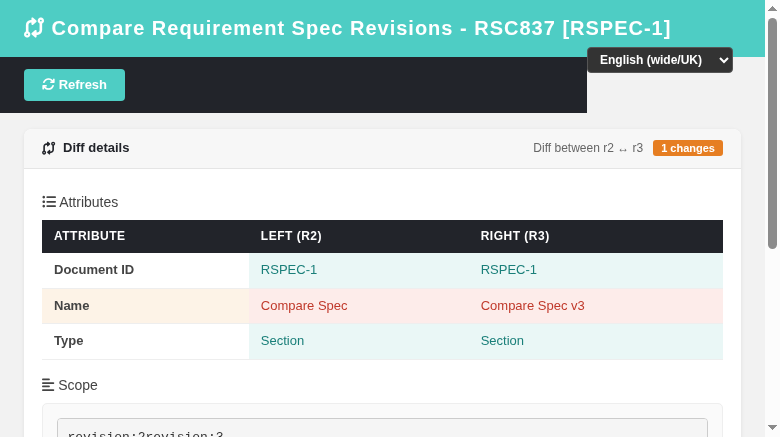Viewport: 780px width, 437px height.
Task: Click right RSPEC-1 value in Document ID row
Action: click(x=508, y=270)
